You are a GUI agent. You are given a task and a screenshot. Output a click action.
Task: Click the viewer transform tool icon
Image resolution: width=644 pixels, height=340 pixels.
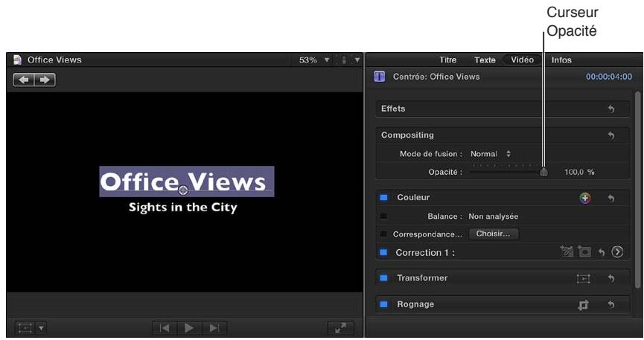(x=25, y=328)
